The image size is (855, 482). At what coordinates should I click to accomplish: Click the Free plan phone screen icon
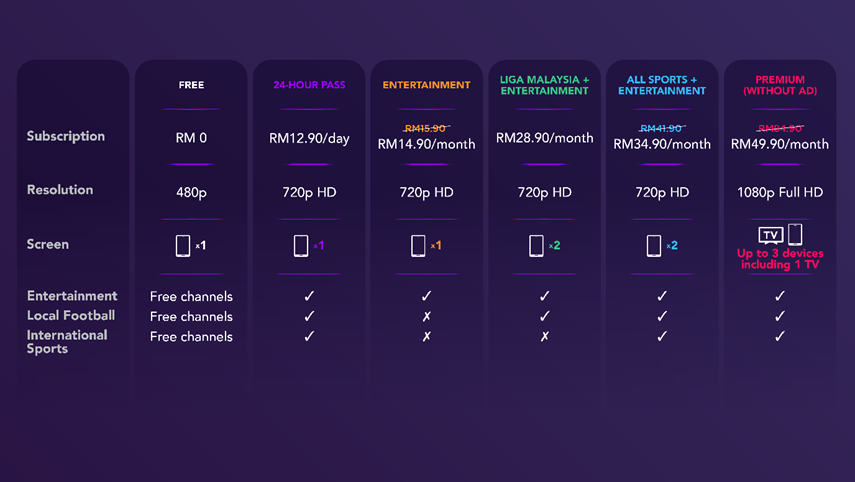[183, 246]
